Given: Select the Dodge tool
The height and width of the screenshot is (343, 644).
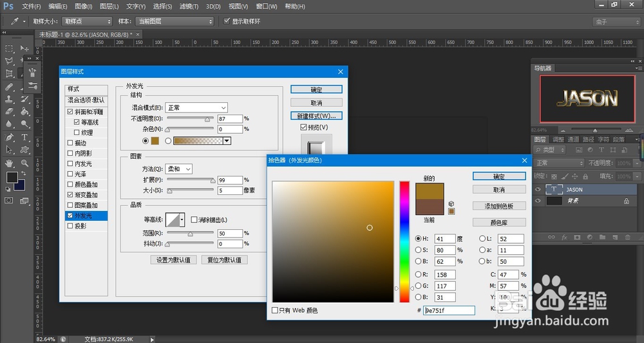Looking at the screenshot, I should coord(24,124).
